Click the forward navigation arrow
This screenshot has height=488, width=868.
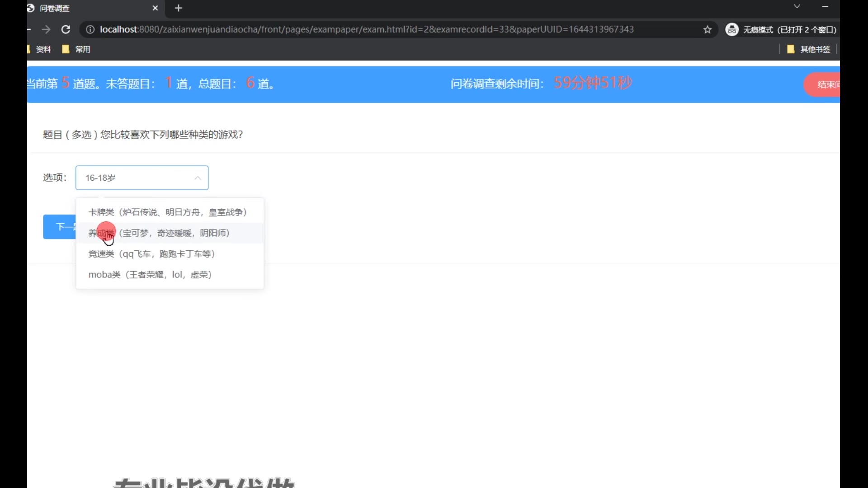tap(46, 29)
